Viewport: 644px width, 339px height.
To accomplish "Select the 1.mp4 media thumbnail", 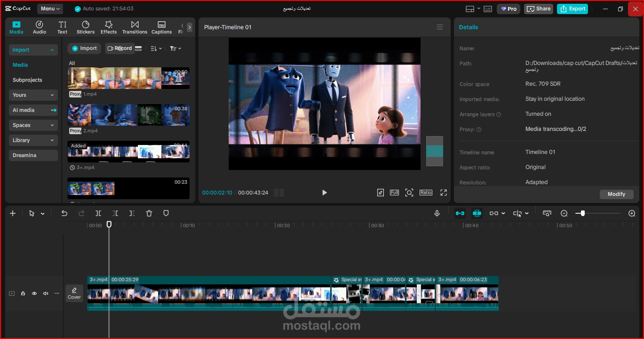I will (x=128, y=78).
